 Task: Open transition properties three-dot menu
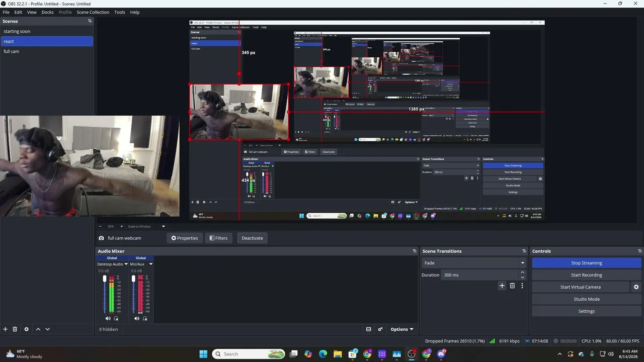(522, 286)
